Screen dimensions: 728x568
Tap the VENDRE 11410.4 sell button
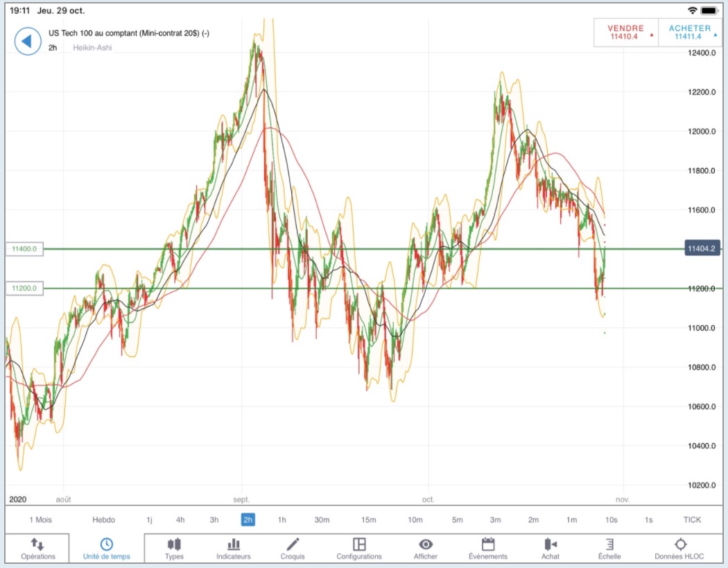pos(626,33)
